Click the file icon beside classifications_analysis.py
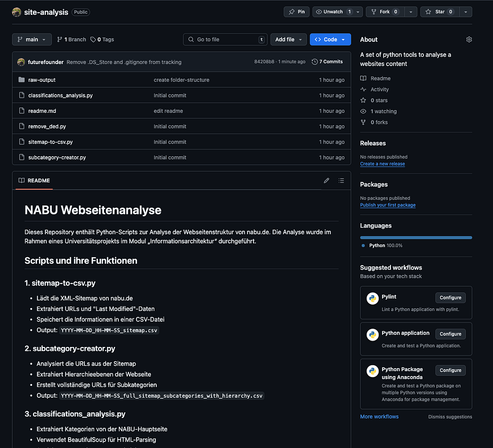 click(x=21, y=95)
